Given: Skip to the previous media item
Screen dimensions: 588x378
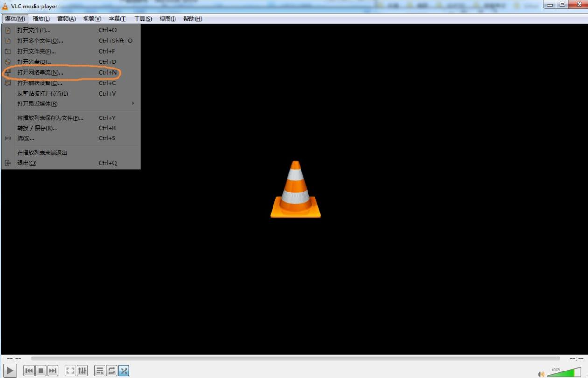Looking at the screenshot, I should point(29,371).
